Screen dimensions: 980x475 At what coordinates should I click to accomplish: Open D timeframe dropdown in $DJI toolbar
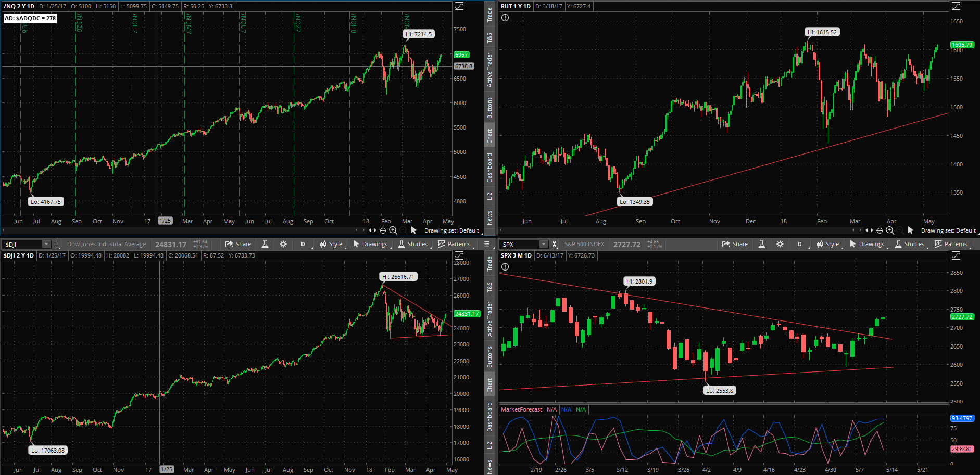(304, 244)
